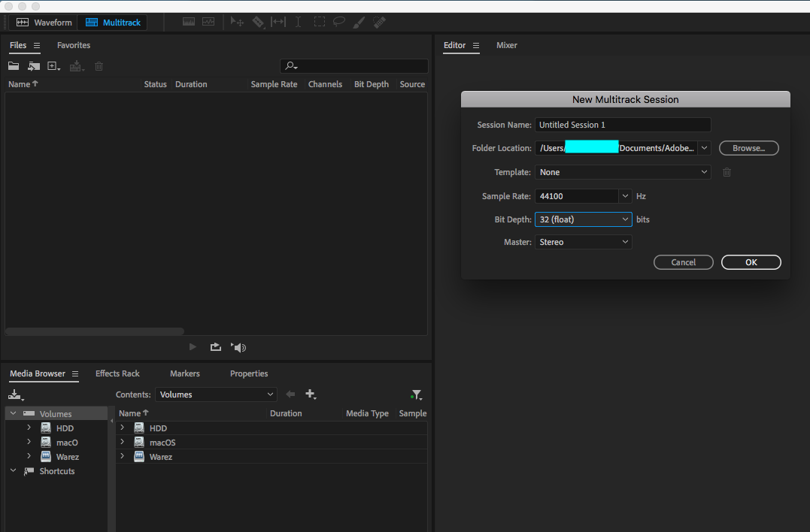Select the Marquee Selection tool
The image size is (810, 532).
point(319,22)
